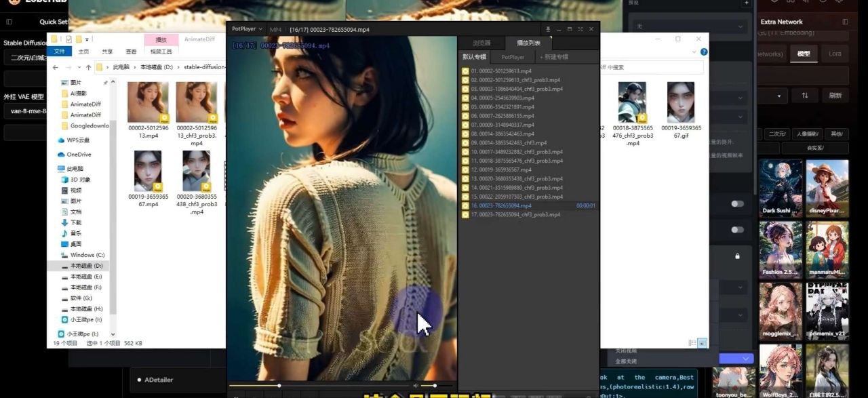Select OneDrive in the navigation pane
This screenshot has width=868, height=398.
click(x=73, y=155)
